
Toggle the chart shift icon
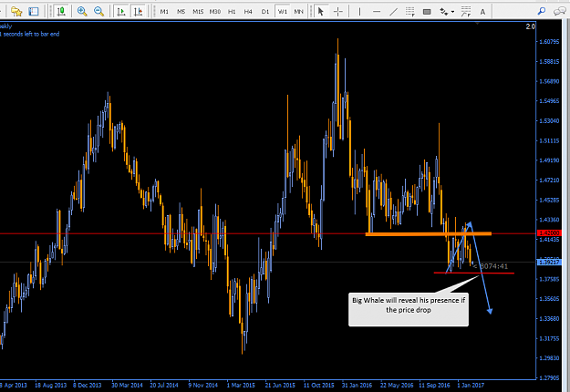138,12
